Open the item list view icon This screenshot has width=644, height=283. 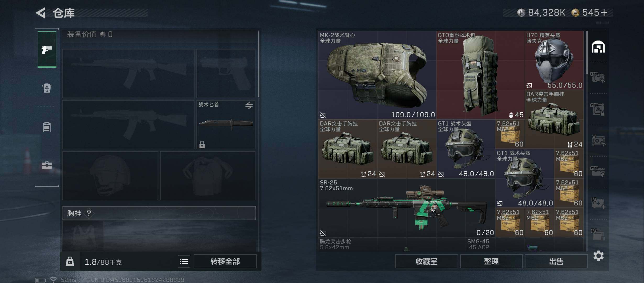[184, 261]
